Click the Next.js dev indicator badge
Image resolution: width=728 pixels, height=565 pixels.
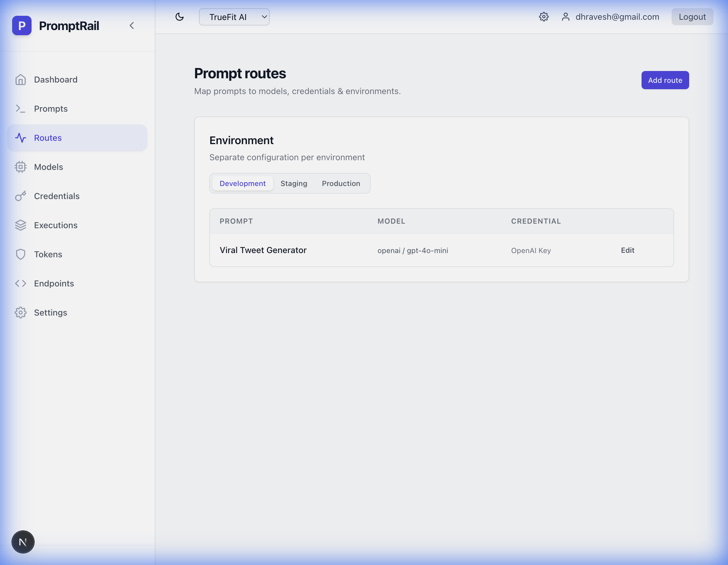point(23,542)
